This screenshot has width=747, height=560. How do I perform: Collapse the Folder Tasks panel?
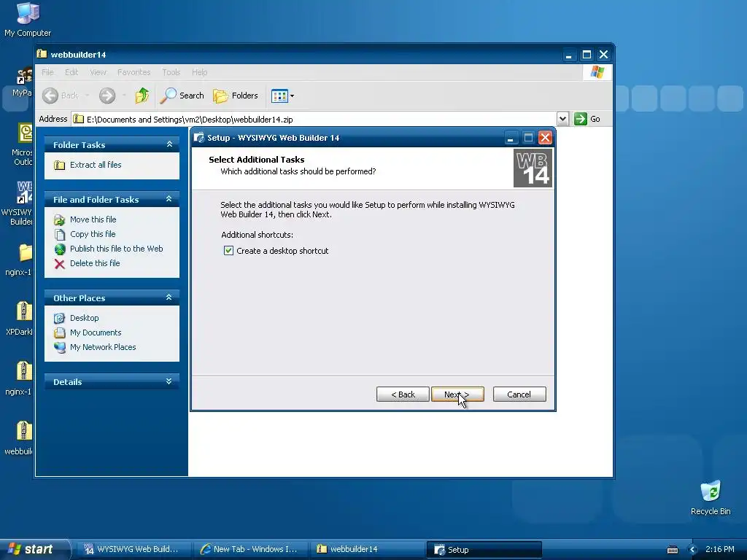(x=169, y=144)
